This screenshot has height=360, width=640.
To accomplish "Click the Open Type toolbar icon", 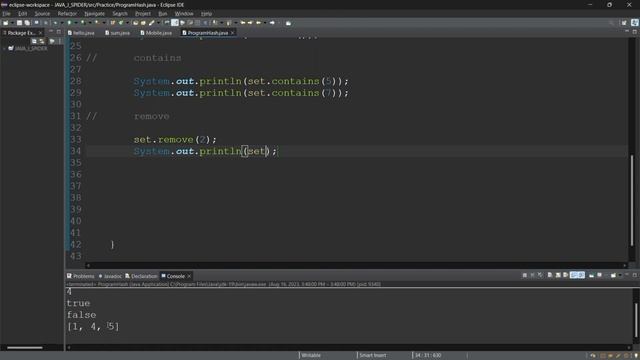I will coord(135,23).
